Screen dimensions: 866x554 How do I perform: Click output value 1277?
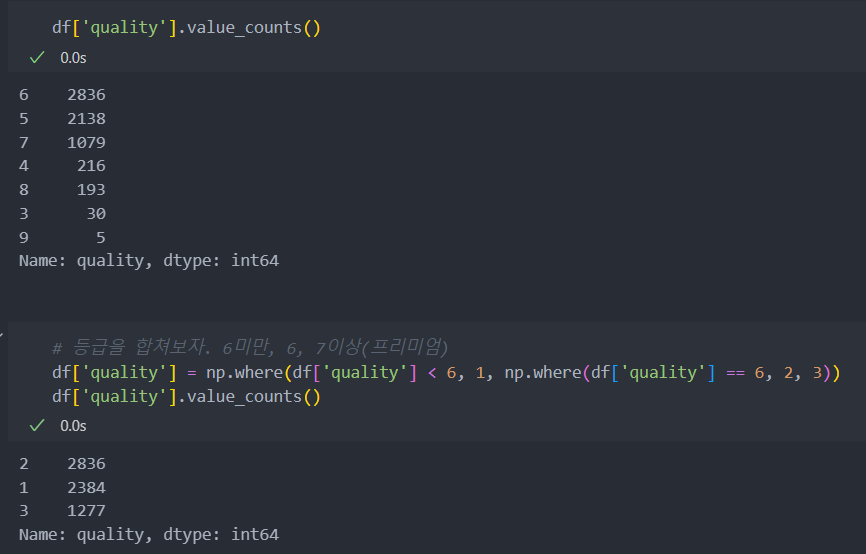(86, 511)
